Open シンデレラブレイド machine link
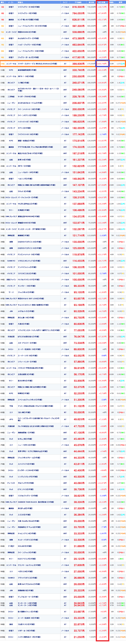Screen dimensions: 126x644 [x=28, y=477]
